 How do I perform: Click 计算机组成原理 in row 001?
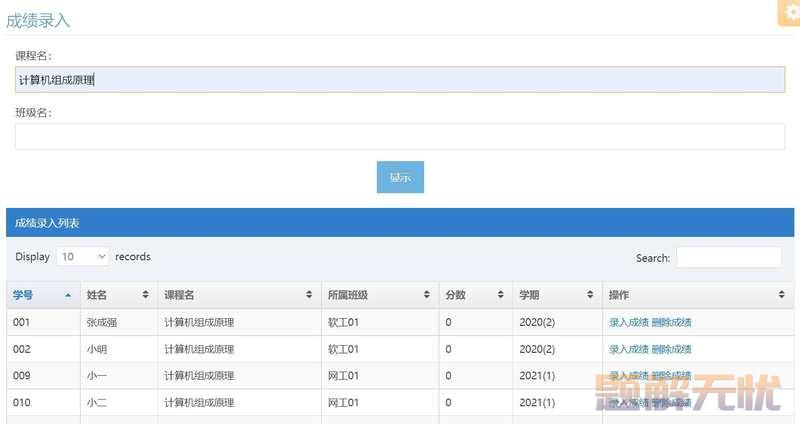(199, 322)
